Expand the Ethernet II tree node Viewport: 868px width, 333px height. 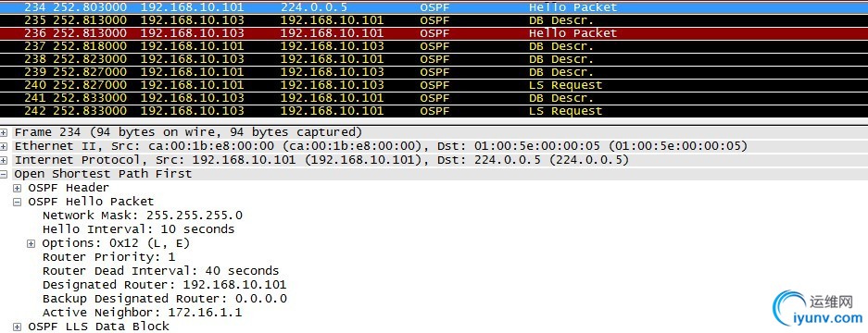point(5,146)
